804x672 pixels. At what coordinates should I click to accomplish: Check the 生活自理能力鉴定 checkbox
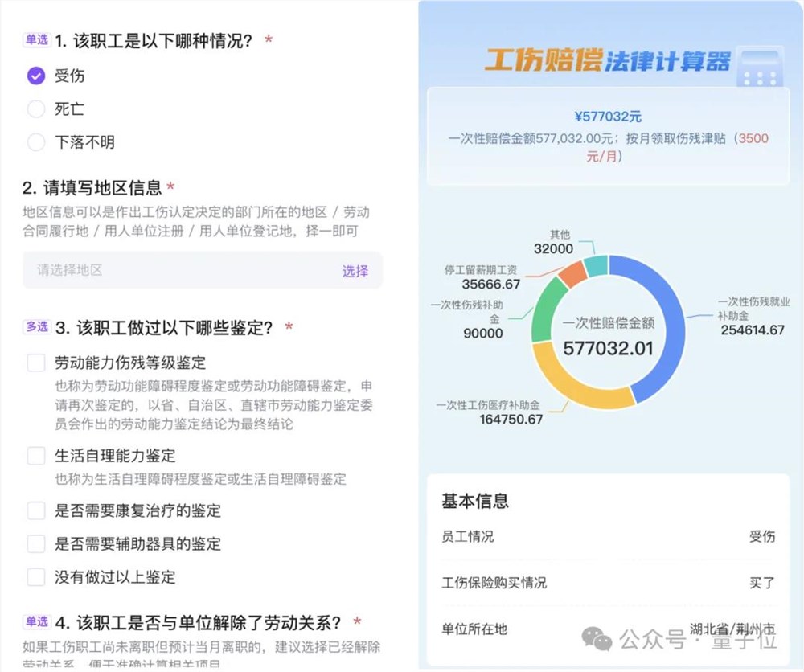pos(34,456)
